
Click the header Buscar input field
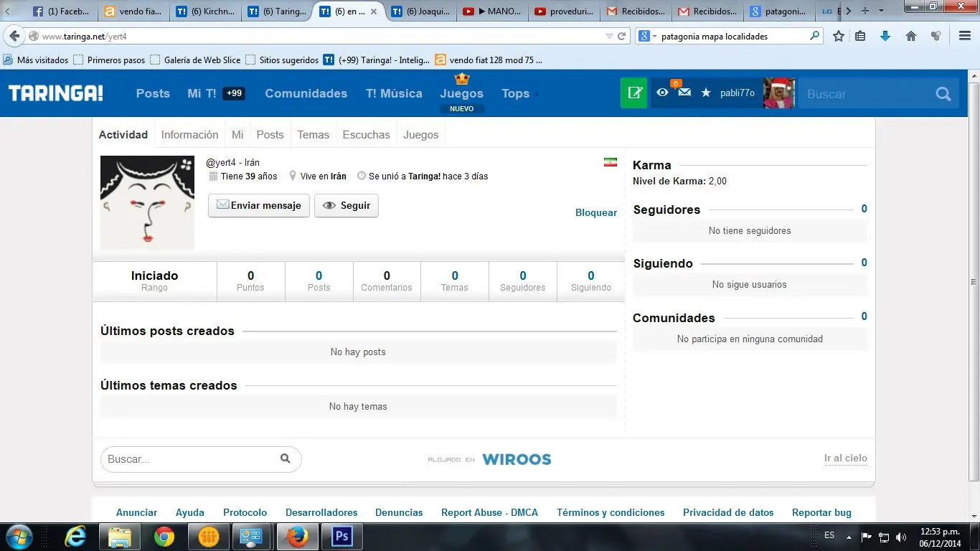pyautogui.click(x=868, y=94)
